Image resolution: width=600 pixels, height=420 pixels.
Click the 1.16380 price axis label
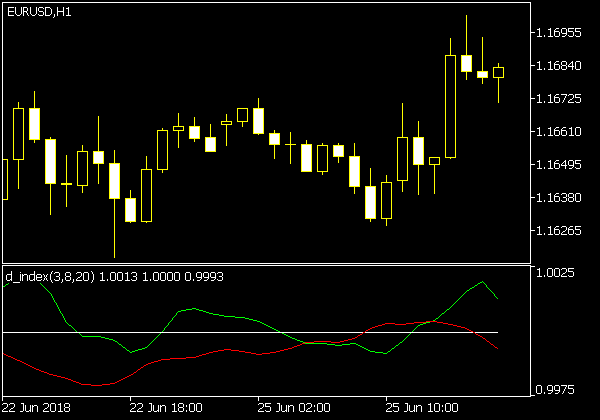[559, 198]
